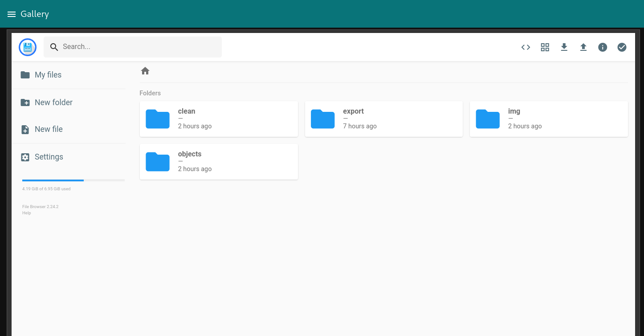
Task: Select the img folder
Action: [x=548, y=119]
